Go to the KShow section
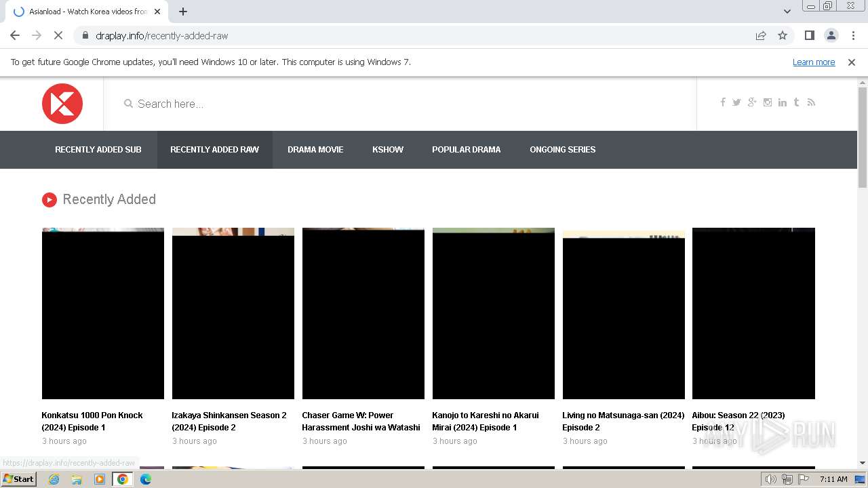 [x=388, y=150]
